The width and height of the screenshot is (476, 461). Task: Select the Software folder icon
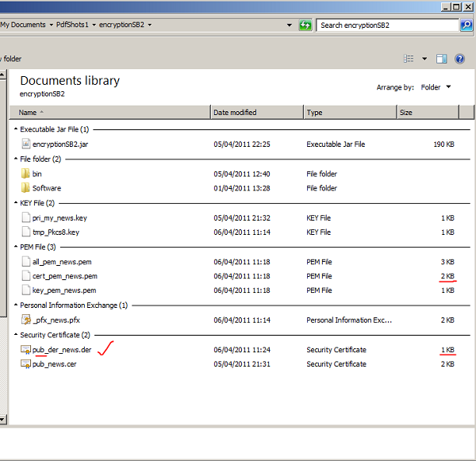pyautogui.click(x=25, y=188)
